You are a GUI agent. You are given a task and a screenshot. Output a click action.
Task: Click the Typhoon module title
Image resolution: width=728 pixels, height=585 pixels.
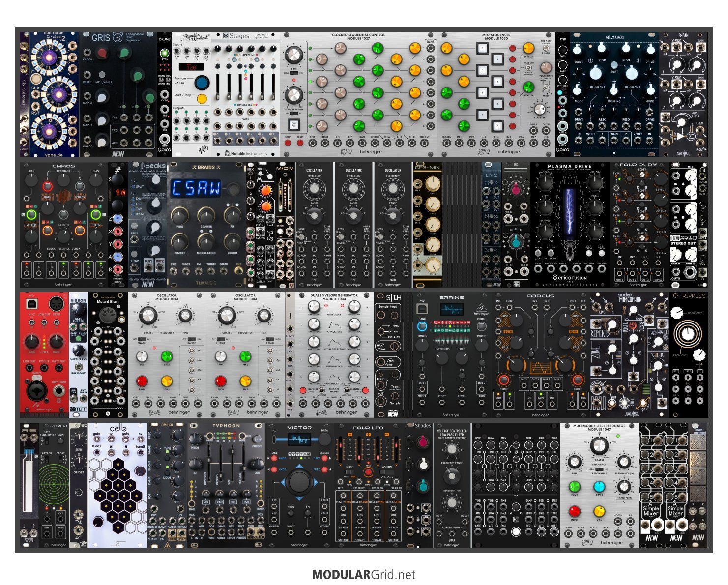(x=226, y=426)
